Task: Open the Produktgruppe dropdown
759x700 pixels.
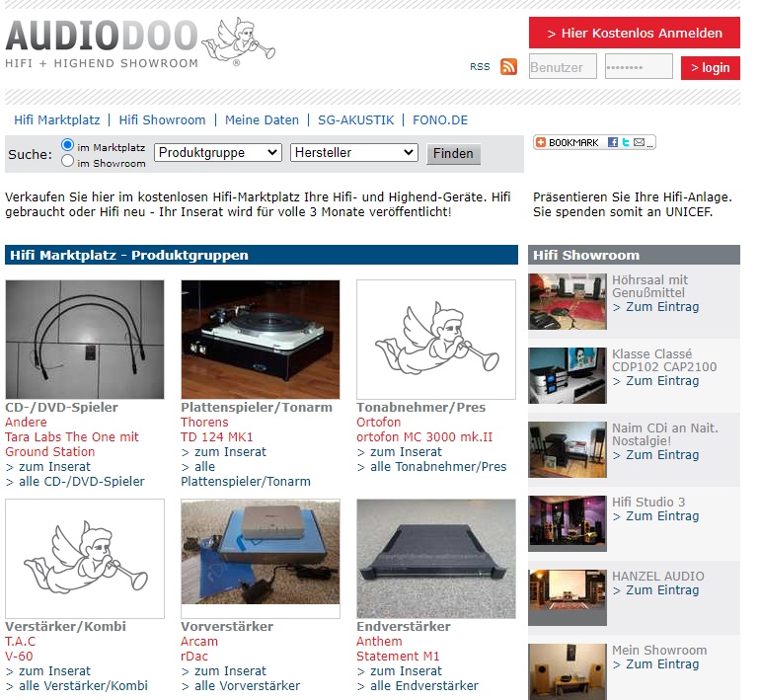Action: click(218, 152)
